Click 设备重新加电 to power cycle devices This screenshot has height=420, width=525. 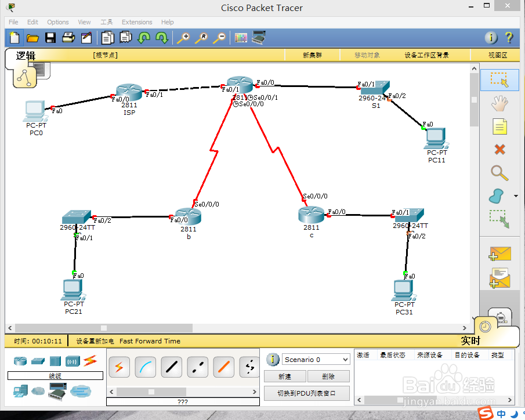pyautogui.click(x=95, y=341)
